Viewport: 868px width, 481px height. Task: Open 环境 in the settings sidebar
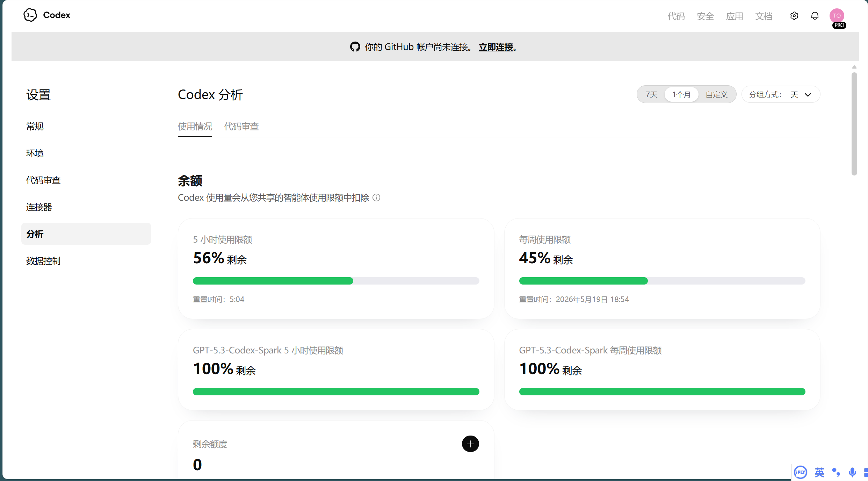(x=86, y=153)
